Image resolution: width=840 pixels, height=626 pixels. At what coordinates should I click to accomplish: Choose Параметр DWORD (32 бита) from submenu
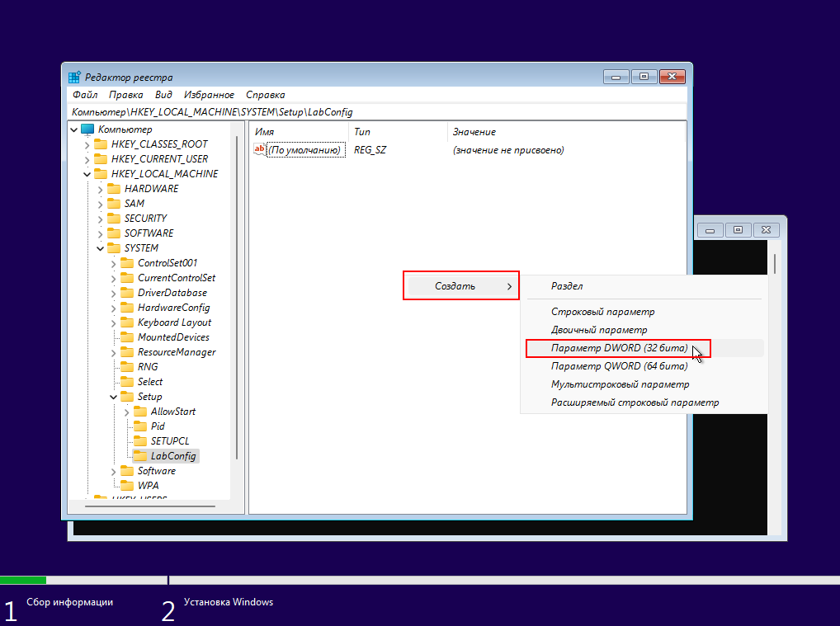(619, 348)
